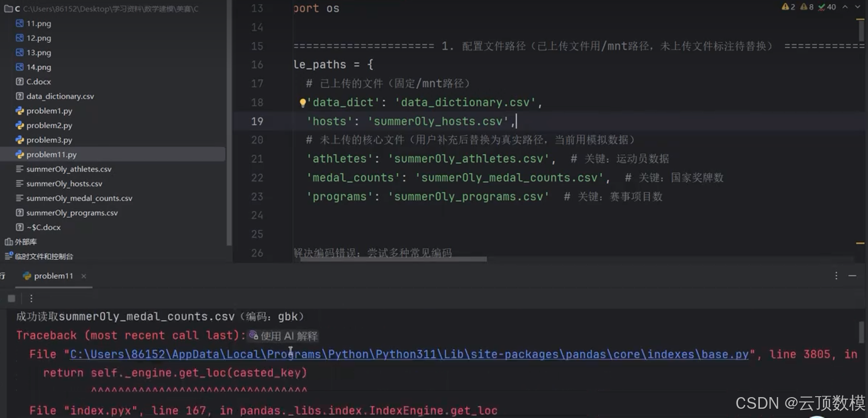Open the pandas base.py file path link

pyautogui.click(x=409, y=354)
